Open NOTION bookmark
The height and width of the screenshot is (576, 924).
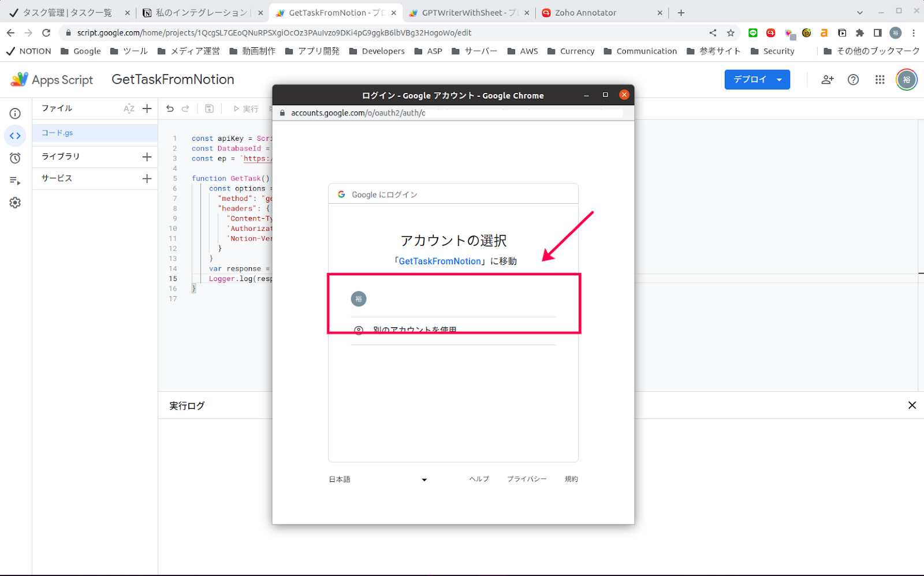[x=28, y=51]
